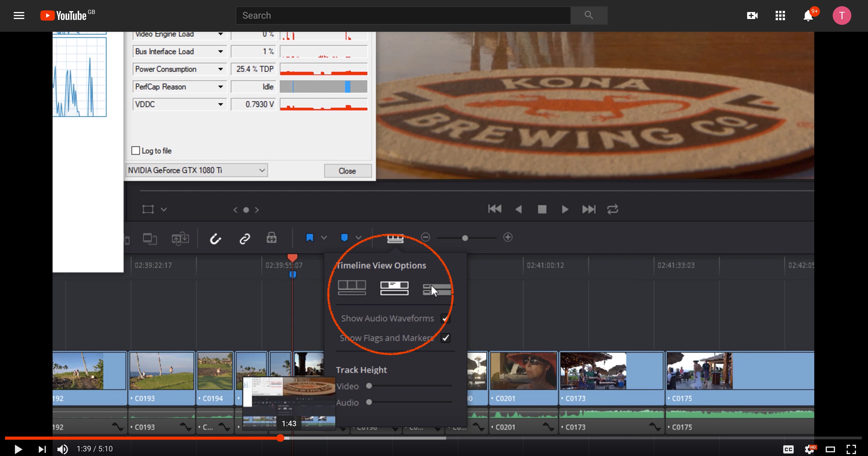This screenshot has width=868, height=456.
Task: Uncheck Show Flags and Markers
Action: [x=445, y=338]
